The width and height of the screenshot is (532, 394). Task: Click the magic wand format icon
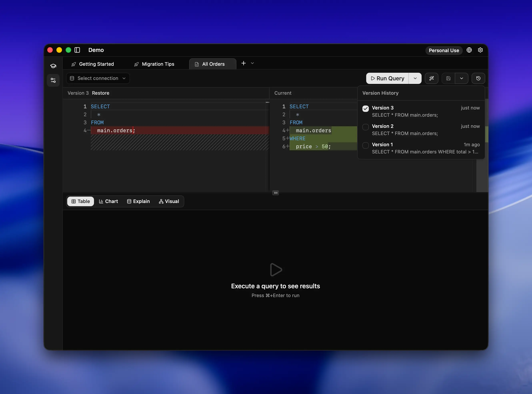click(x=431, y=79)
